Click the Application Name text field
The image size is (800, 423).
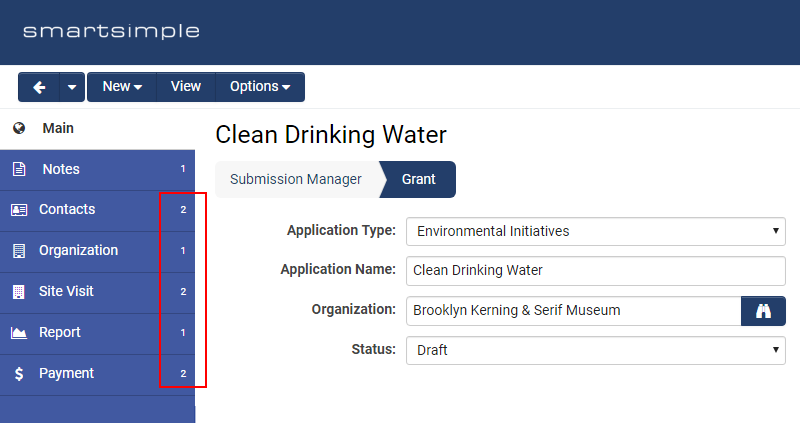point(595,271)
